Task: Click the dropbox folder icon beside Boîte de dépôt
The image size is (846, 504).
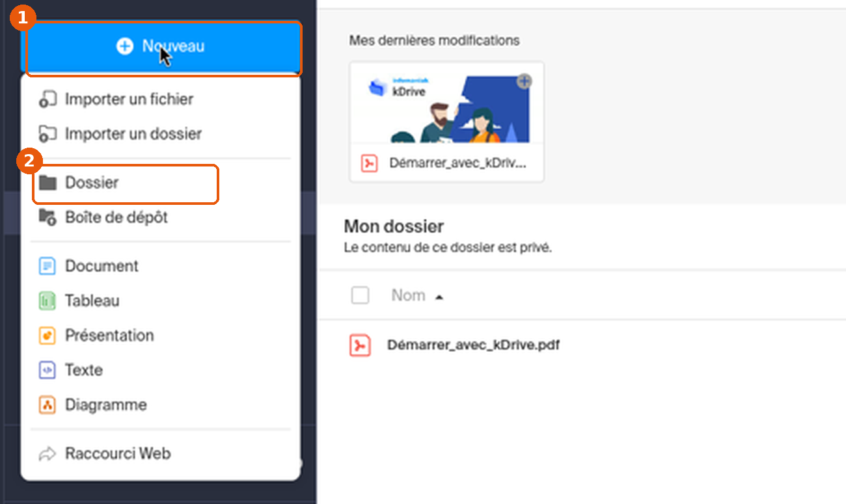Action: pos(48,217)
